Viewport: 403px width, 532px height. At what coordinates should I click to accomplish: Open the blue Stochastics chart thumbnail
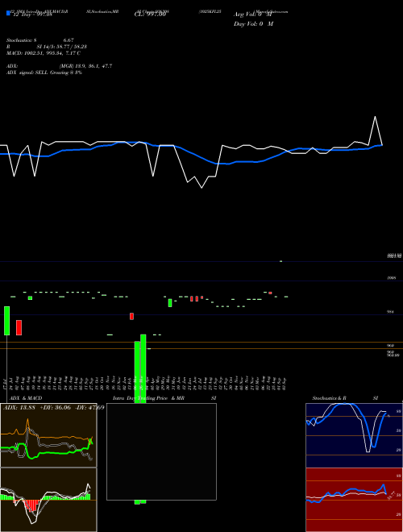coord(354,435)
